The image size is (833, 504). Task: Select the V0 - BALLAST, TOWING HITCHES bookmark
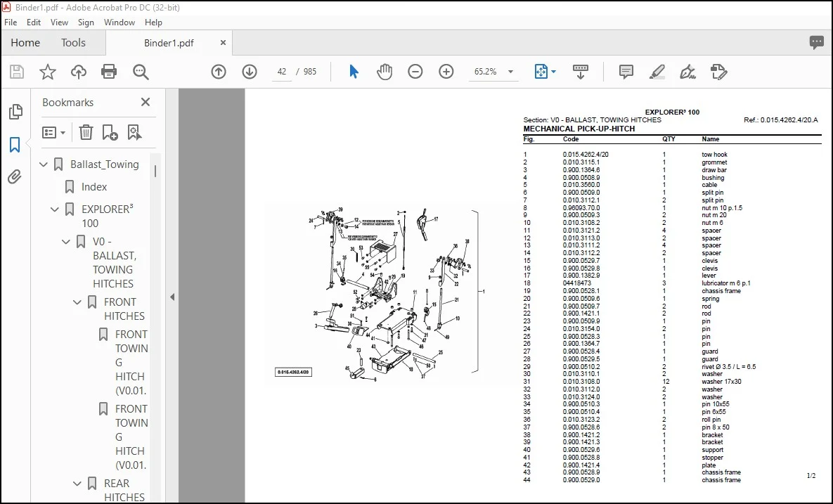[115, 262]
